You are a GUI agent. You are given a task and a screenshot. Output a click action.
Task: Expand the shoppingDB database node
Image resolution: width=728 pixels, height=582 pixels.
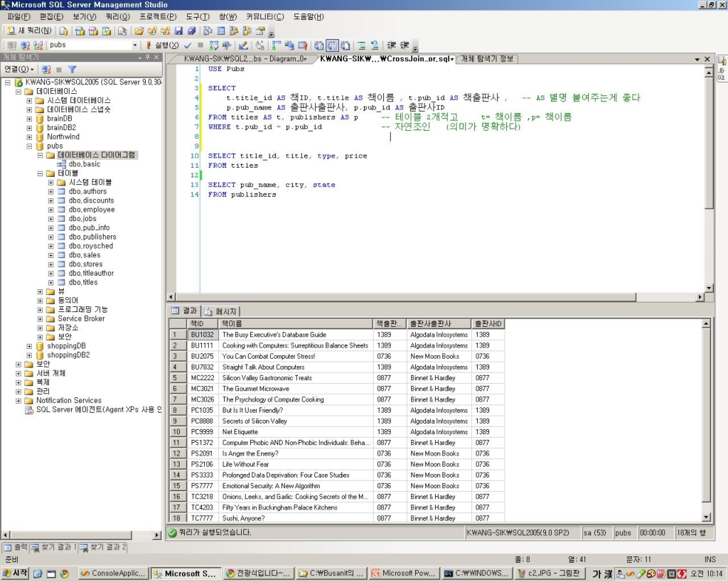point(29,346)
